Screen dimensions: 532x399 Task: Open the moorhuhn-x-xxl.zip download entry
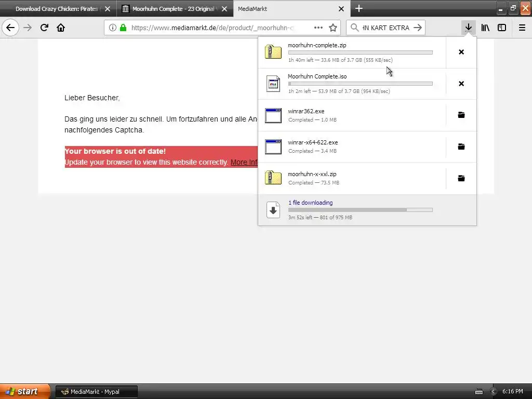[x=352, y=178]
